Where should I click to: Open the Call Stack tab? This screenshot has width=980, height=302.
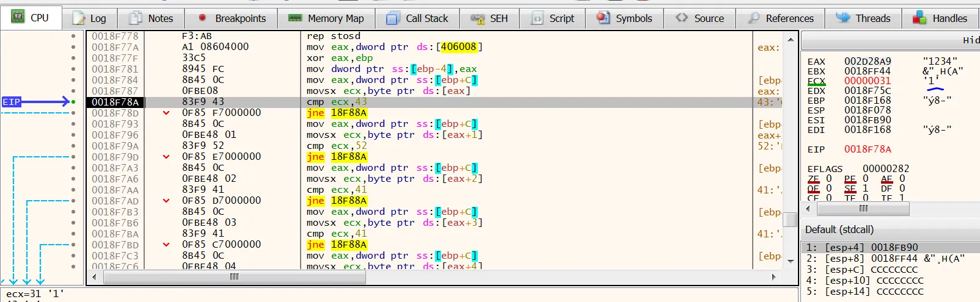418,18
